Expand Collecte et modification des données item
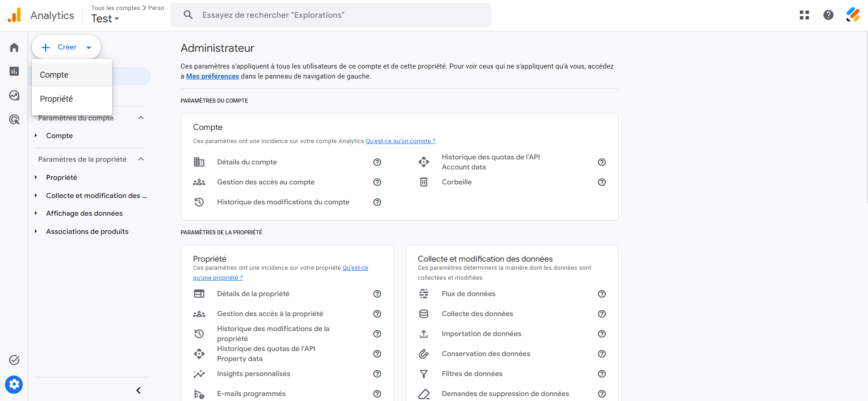Image resolution: width=868 pixels, height=401 pixels. 36,196
